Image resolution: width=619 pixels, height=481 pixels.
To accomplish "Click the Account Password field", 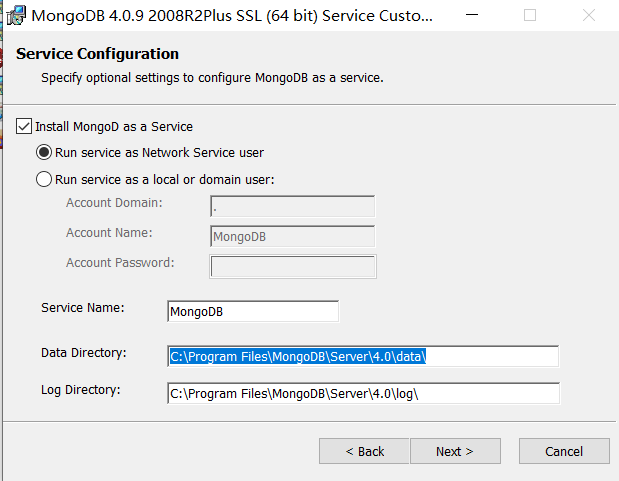I will tap(293, 267).
